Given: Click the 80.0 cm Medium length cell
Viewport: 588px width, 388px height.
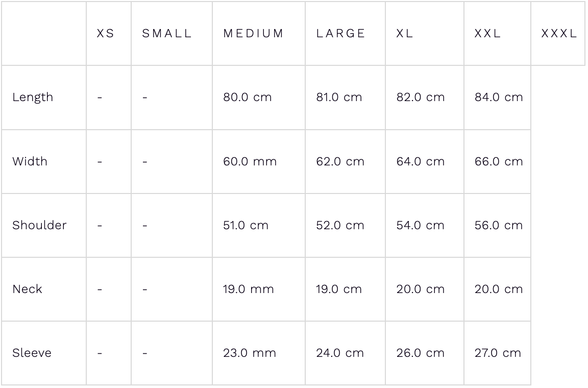Looking at the screenshot, I should click(248, 98).
